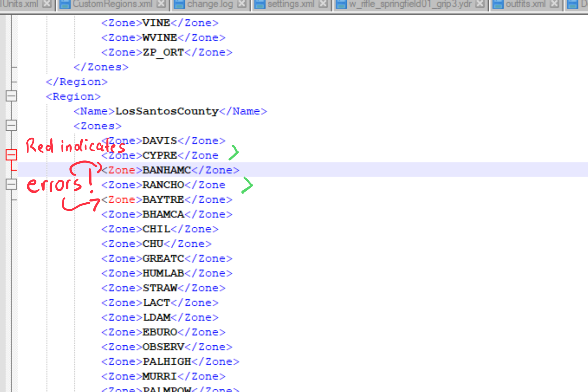
Task: Collapse the Zones fold marker under LosSantosCounty
Action: coord(11,125)
